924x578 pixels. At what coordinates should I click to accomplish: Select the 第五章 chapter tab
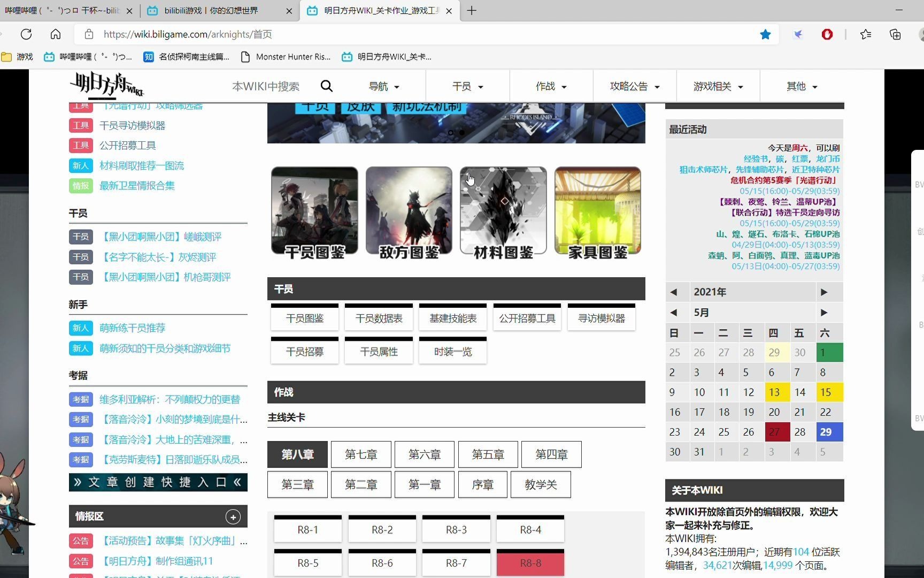488,454
